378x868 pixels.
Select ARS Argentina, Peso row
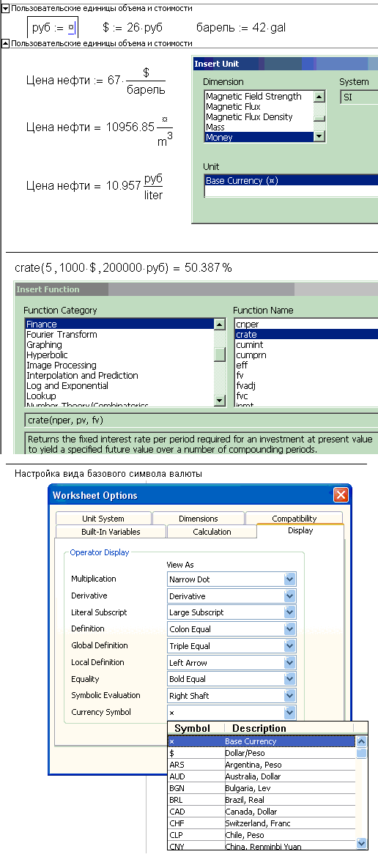pos(262,765)
